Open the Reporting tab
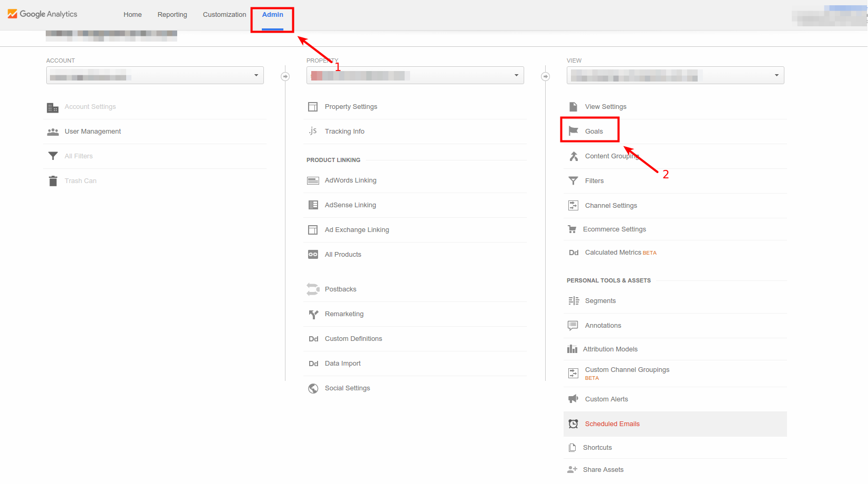 point(172,15)
